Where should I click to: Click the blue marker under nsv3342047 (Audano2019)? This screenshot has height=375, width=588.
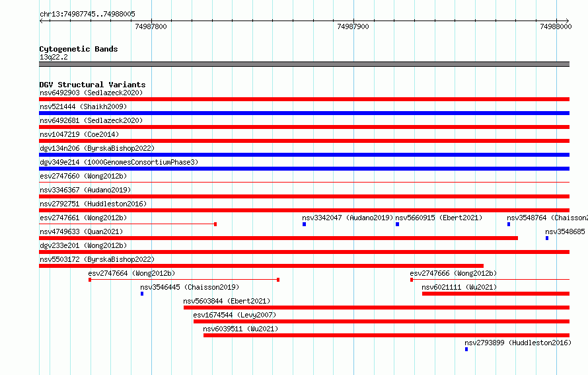point(304,224)
